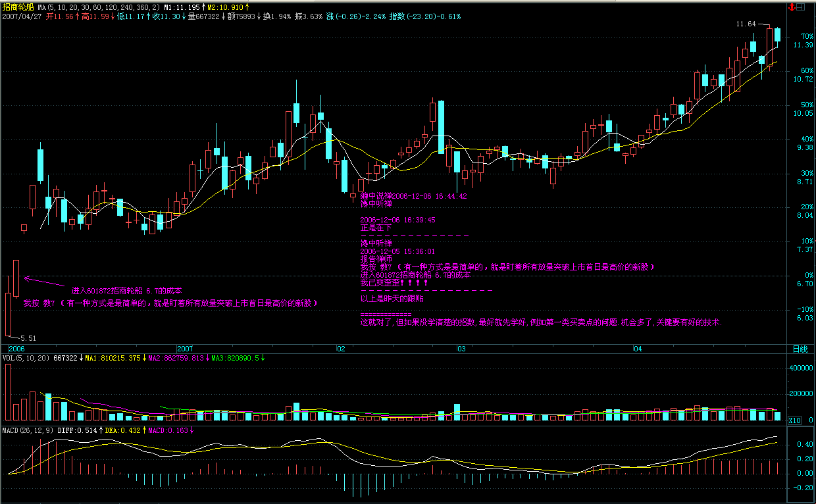This screenshot has height=504, width=816.
Task: Click the split-window layout icon
Action: coord(800,7)
